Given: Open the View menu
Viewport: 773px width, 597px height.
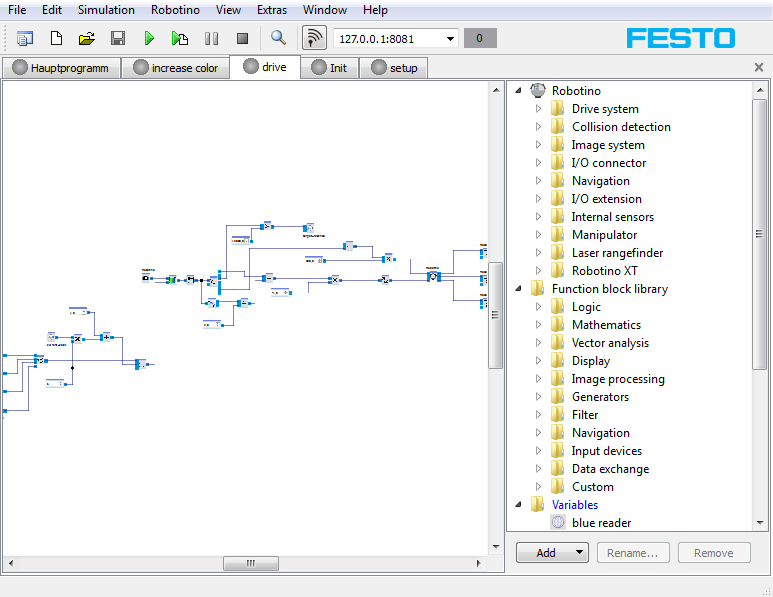Looking at the screenshot, I should pos(228,10).
